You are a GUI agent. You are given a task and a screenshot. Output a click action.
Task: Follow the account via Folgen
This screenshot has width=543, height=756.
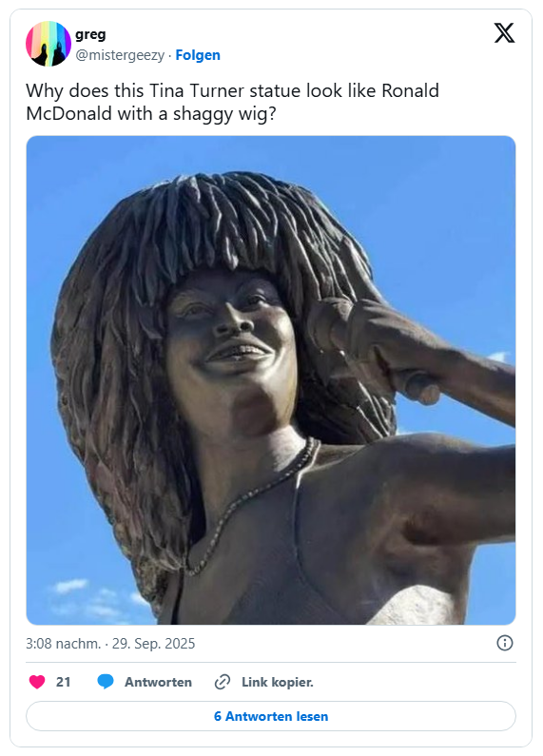(198, 55)
